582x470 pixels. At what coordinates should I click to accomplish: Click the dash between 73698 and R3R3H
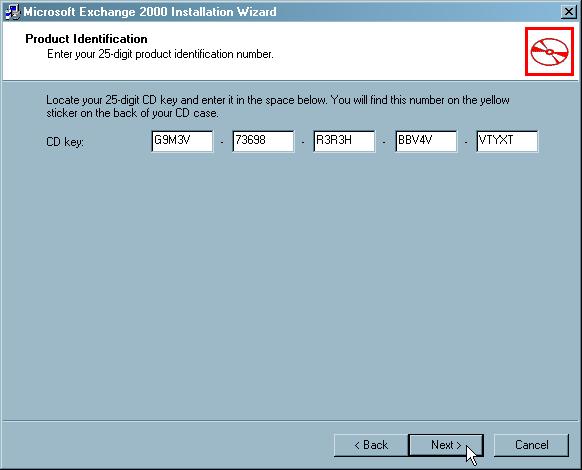pyautogui.click(x=303, y=142)
